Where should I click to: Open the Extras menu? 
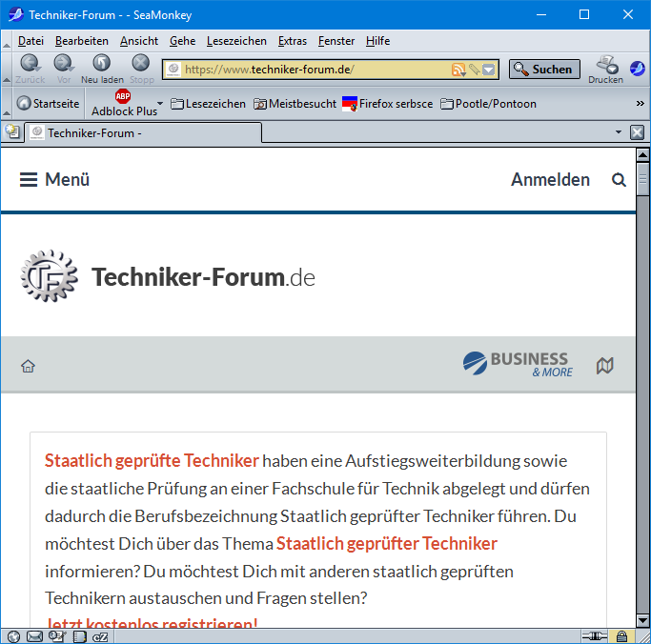coord(293,41)
